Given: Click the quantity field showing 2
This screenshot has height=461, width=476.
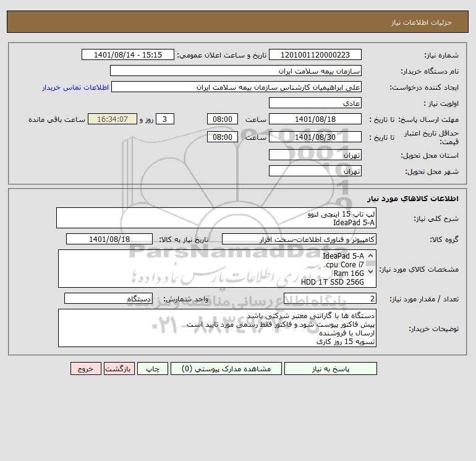Looking at the screenshot, I should coord(330,298).
